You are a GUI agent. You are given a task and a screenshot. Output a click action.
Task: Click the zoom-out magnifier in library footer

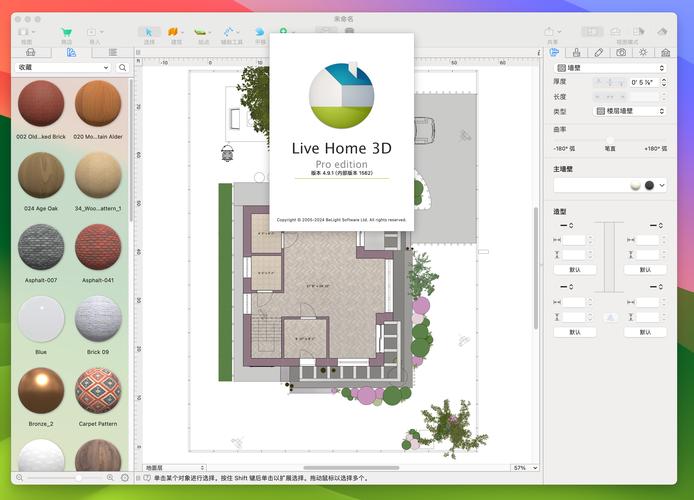coord(19,478)
